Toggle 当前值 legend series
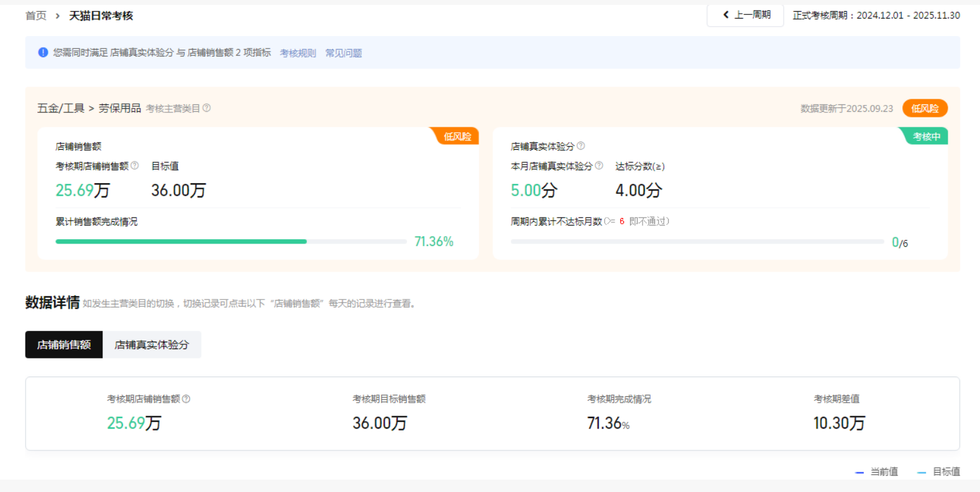 (877, 472)
